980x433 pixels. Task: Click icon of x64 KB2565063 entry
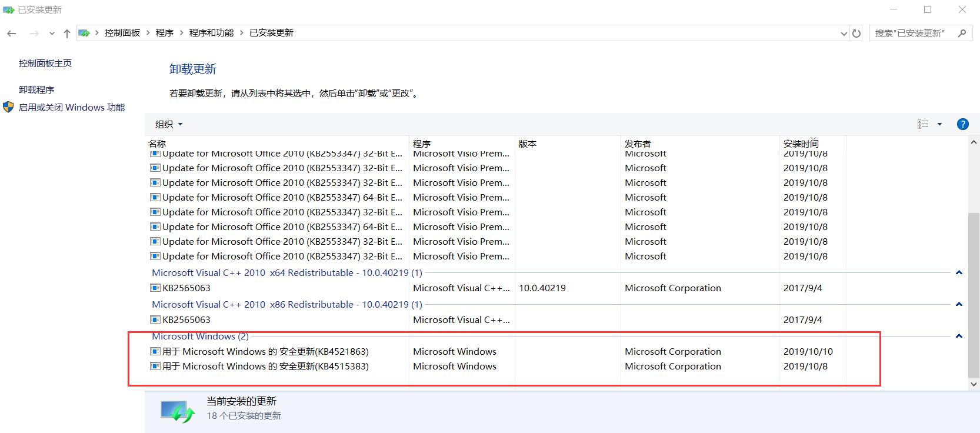coord(155,288)
